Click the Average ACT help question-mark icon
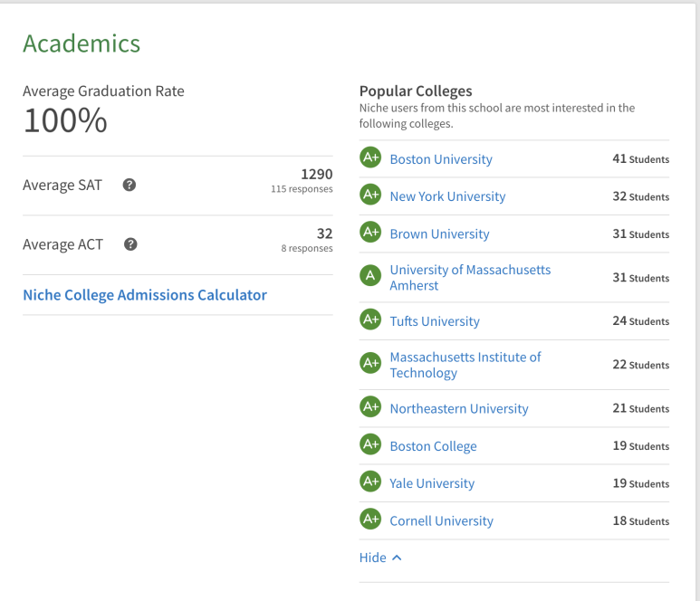Screen dimensions: 700x601 (130, 244)
